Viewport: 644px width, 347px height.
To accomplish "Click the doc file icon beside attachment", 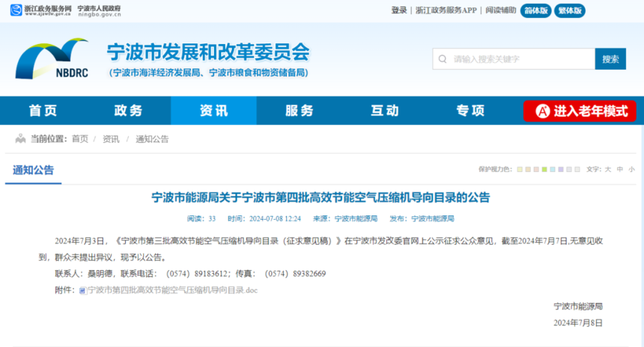I will 82,290.
